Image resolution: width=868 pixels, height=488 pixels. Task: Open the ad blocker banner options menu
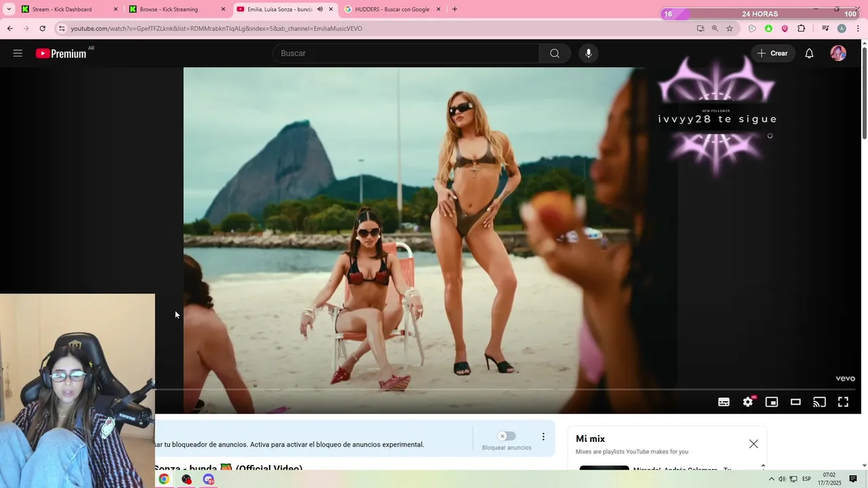click(x=542, y=436)
